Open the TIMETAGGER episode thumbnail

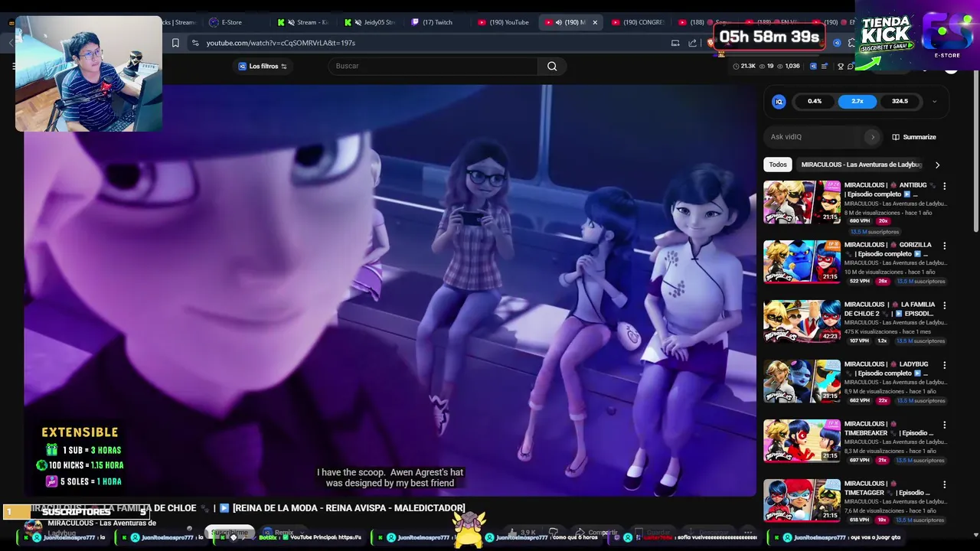[x=802, y=500]
